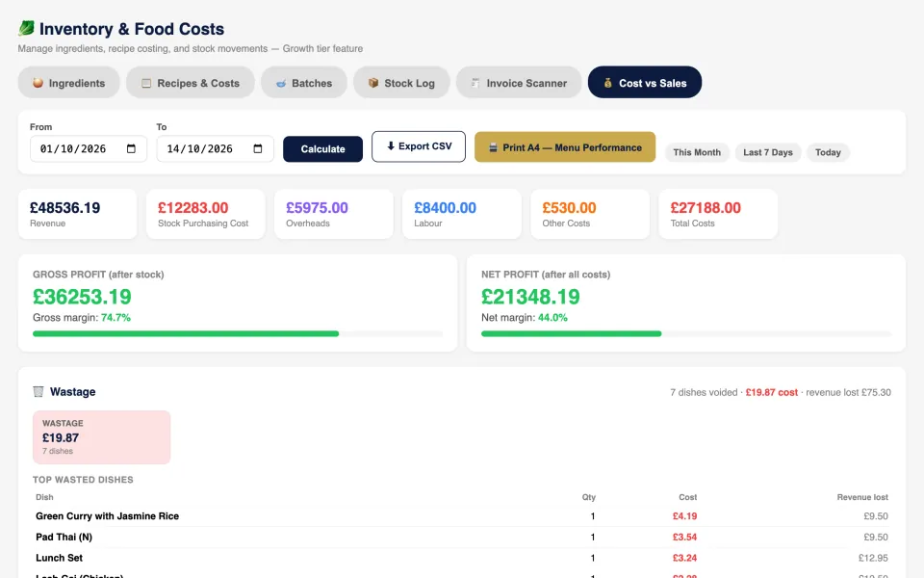Click the 74.7% gross margin value

coord(115,317)
